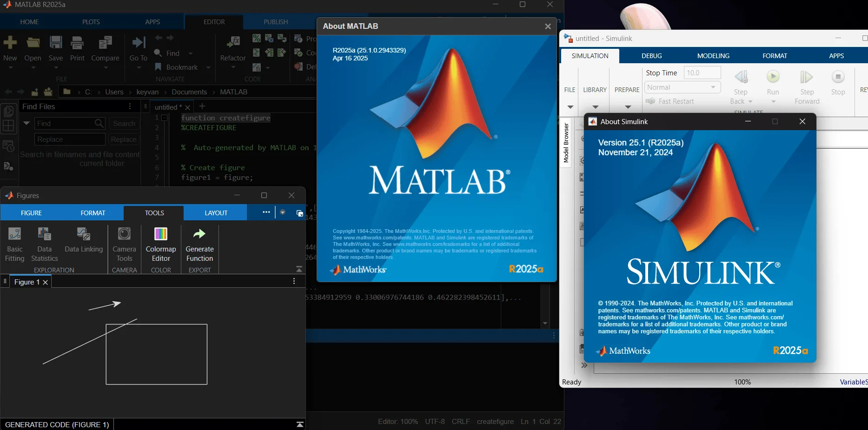Toggle the Find Files replace options arrow
This screenshot has height=430, width=868.
(x=27, y=123)
